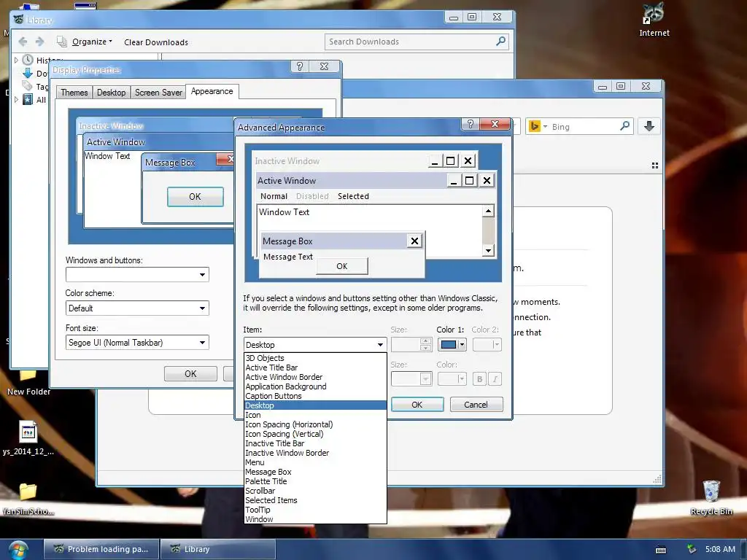747x560 pixels.
Task: Choose Window at the bottom of the list
Action: tap(315, 519)
